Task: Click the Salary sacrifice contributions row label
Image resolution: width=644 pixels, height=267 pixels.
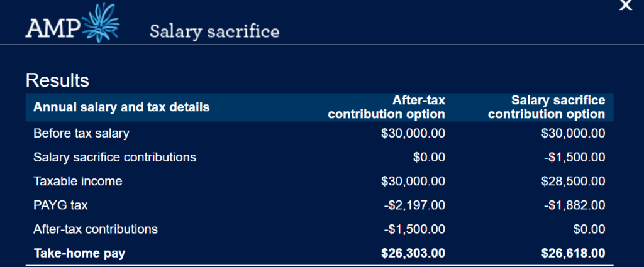Action: [114, 157]
